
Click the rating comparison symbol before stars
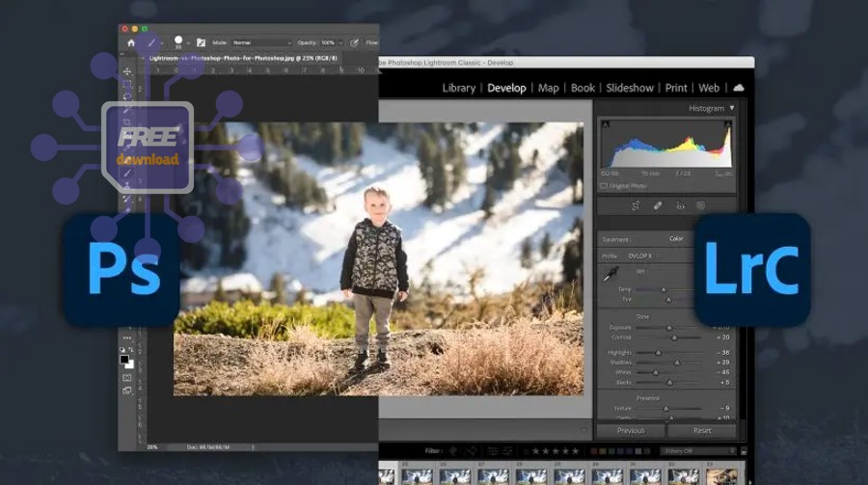tap(527, 451)
